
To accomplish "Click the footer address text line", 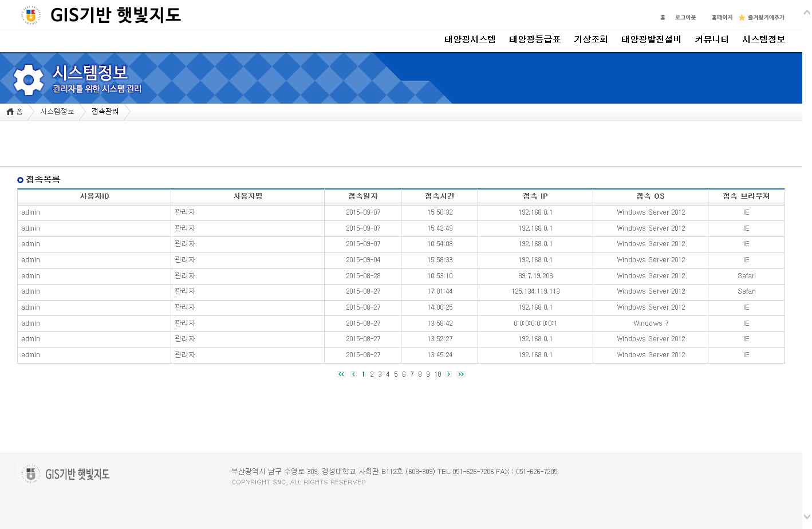I will [x=395, y=472].
